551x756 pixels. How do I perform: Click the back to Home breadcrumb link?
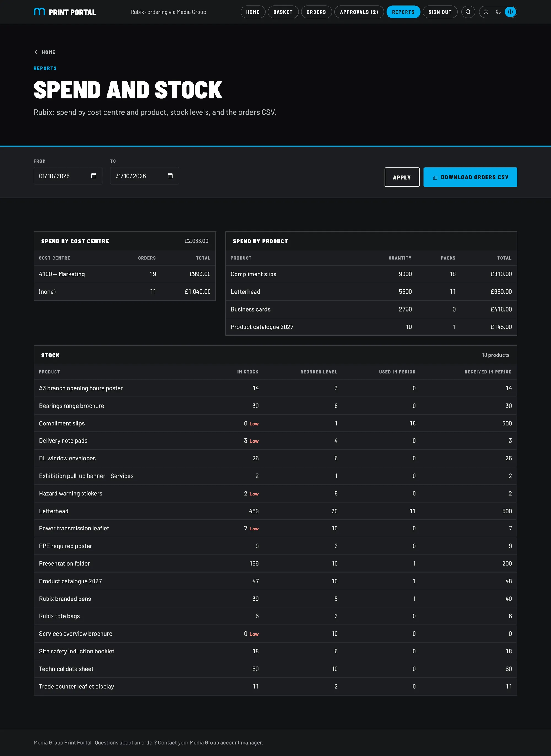point(45,52)
